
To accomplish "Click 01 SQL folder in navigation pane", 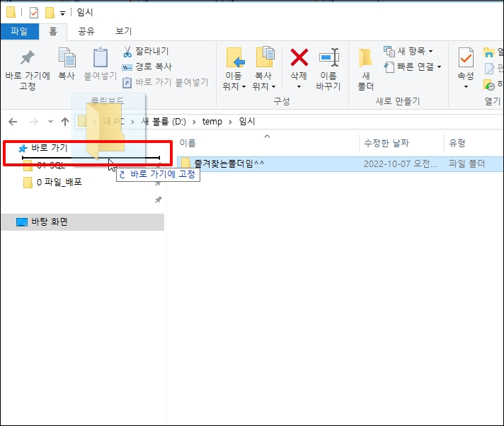I will coord(51,166).
